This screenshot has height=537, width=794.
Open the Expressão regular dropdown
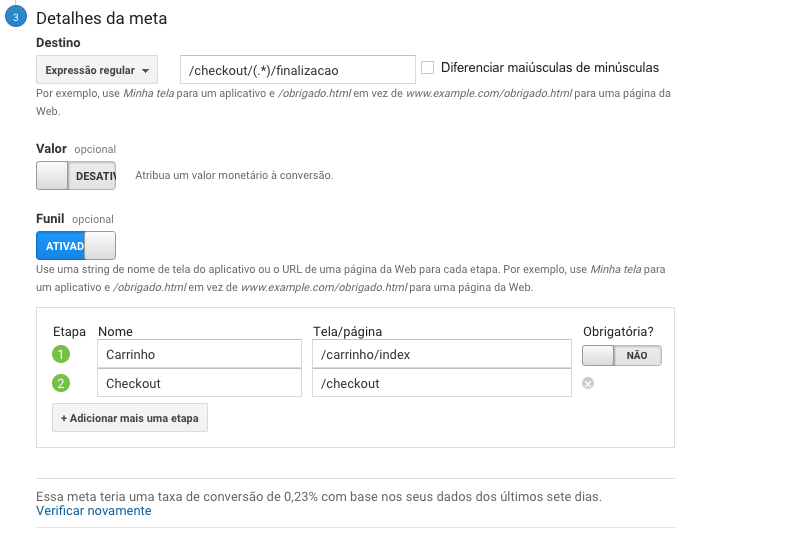coord(97,70)
